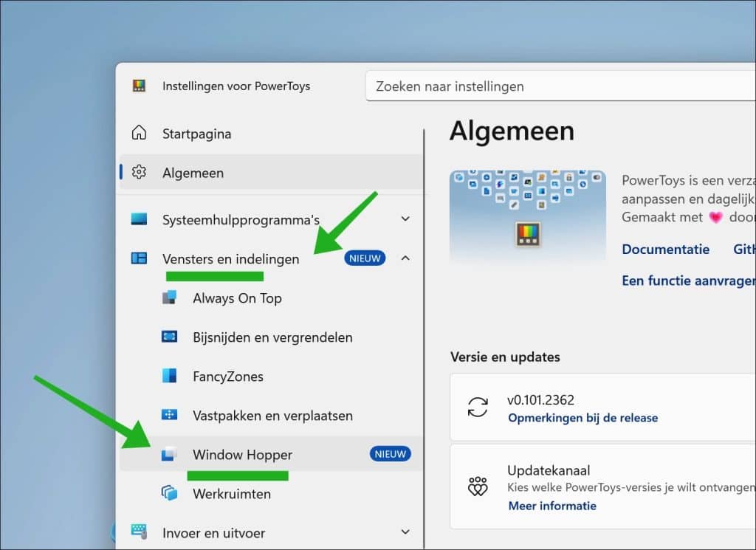Click the v0.101.2362 version text
The image size is (756, 550).
[x=540, y=399]
